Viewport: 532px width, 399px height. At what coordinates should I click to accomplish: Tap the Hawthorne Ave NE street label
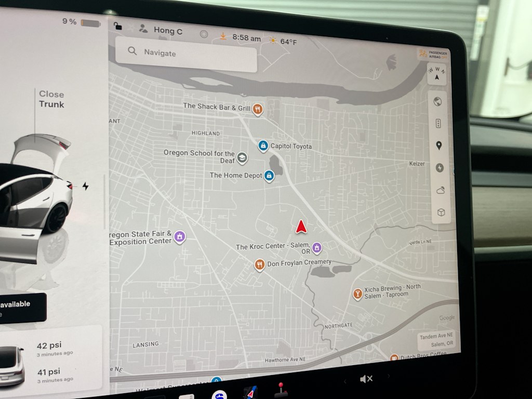285,360
